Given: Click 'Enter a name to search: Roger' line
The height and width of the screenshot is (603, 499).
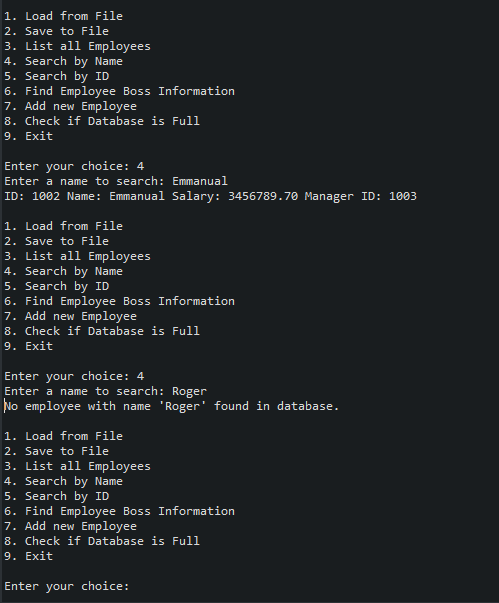Looking at the screenshot, I should pyautogui.click(x=105, y=391).
